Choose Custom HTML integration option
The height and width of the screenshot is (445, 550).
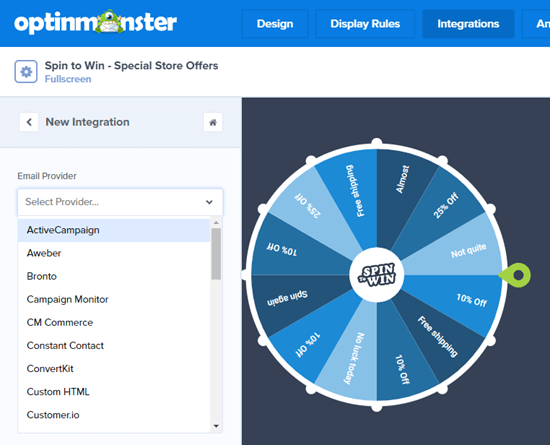coord(114,392)
